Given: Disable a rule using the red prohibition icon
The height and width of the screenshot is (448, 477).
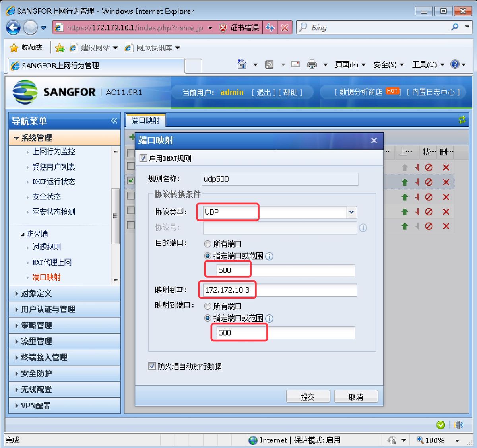Looking at the screenshot, I should pos(429,182).
